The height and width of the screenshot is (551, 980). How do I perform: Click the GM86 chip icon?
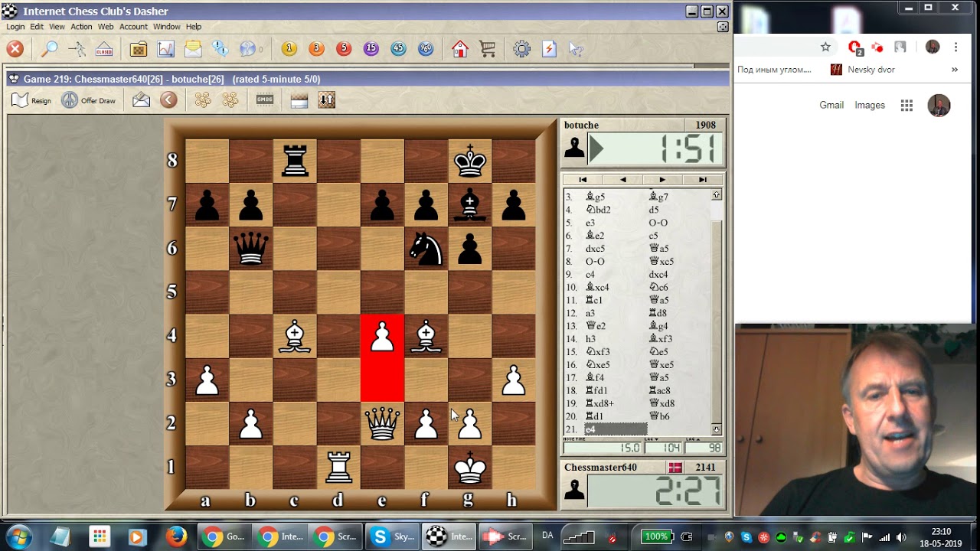[265, 99]
